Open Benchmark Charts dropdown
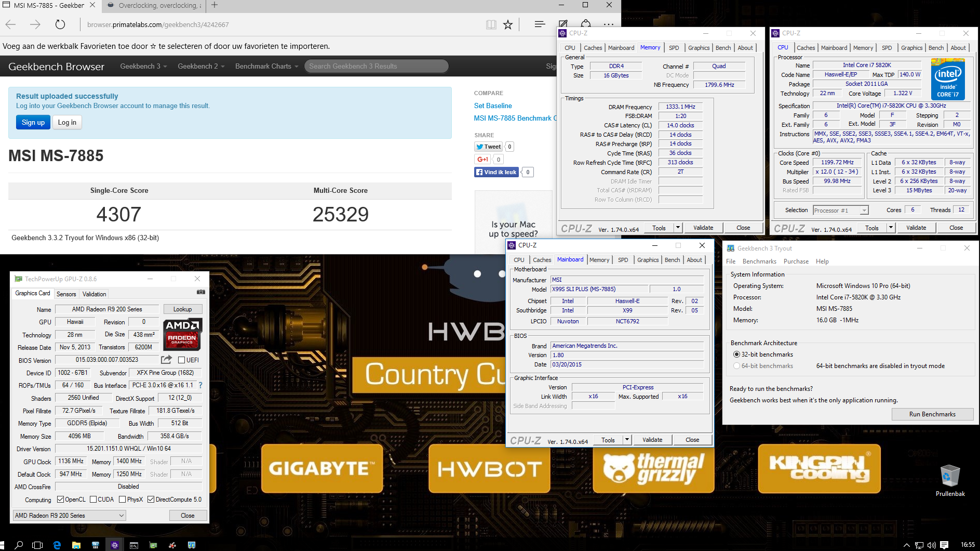 tap(266, 66)
